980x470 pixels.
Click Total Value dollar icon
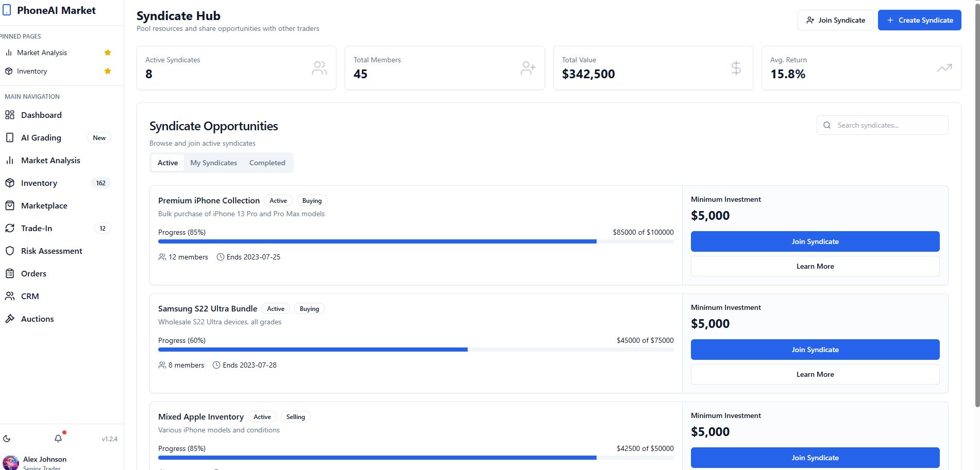click(x=736, y=68)
